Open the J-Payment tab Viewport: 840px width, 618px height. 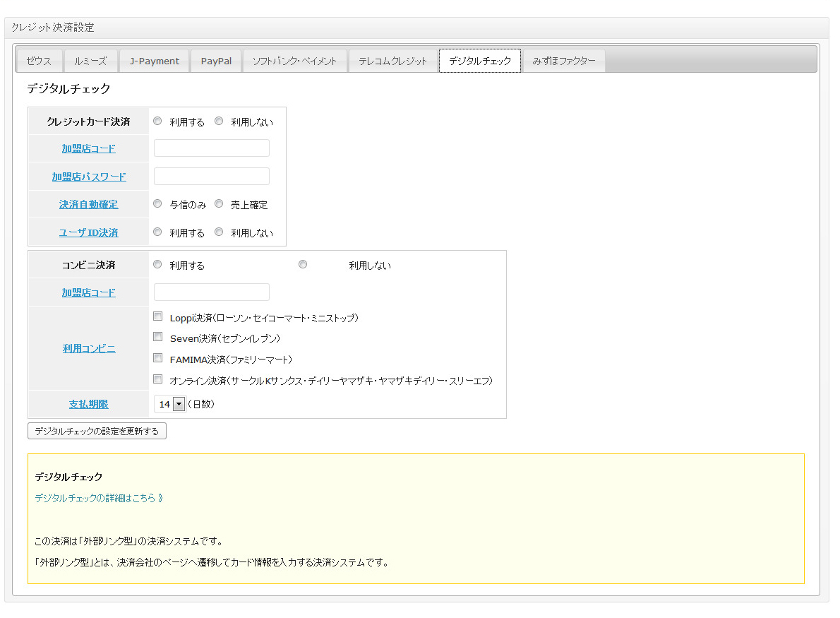tap(154, 61)
